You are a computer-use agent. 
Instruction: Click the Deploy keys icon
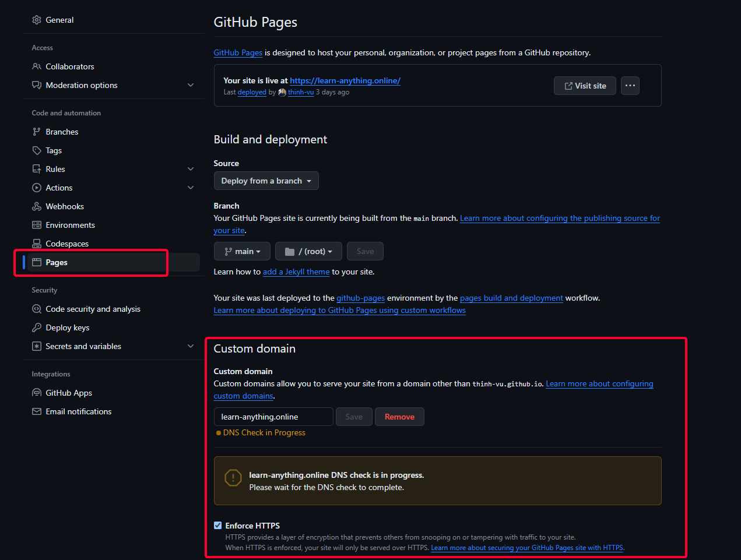coord(36,327)
